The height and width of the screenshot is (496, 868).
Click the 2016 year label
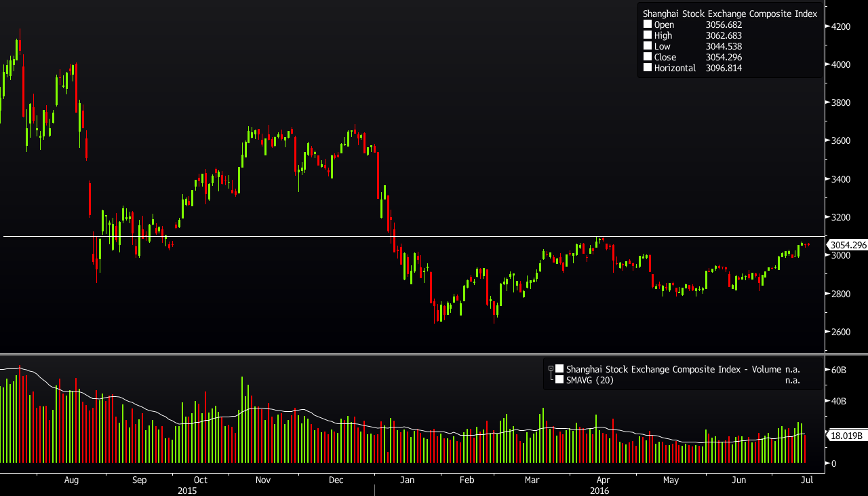(x=599, y=490)
